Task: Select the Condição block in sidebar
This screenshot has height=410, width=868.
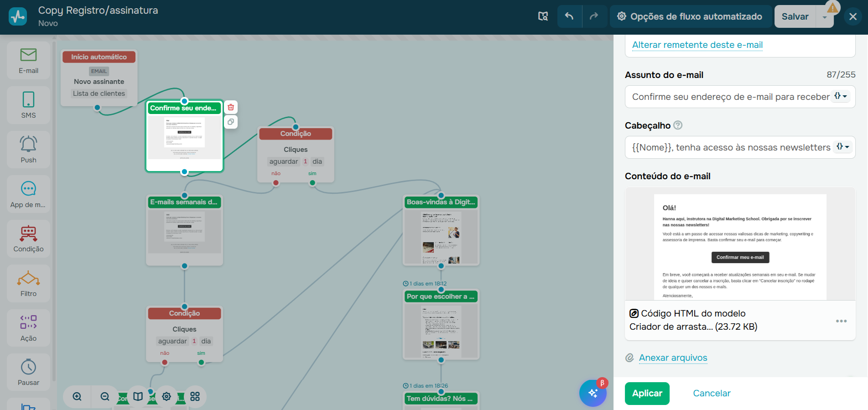Action: pyautogui.click(x=28, y=239)
